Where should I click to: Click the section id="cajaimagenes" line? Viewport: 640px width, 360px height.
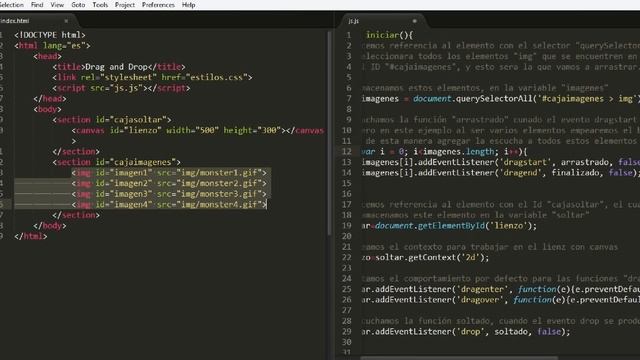116,162
